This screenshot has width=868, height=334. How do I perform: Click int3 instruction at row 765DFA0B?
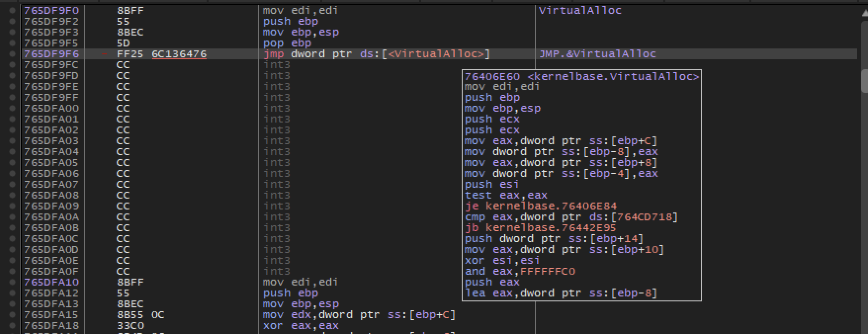tap(276, 228)
